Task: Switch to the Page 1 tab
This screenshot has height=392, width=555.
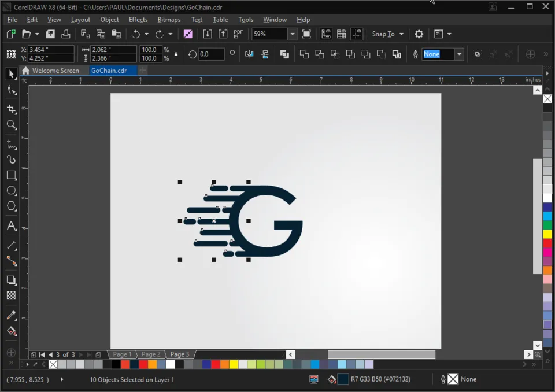Action: (122, 354)
